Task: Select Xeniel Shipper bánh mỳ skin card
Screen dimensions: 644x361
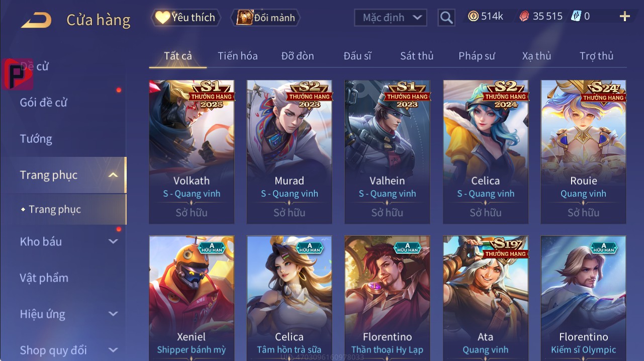Action: [x=192, y=298]
